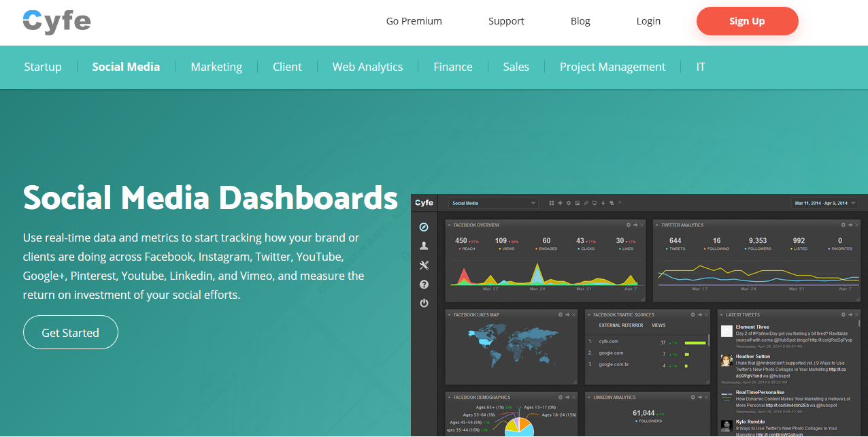Click the Facebook Traffic Sources list scrollbar

pos(709,340)
